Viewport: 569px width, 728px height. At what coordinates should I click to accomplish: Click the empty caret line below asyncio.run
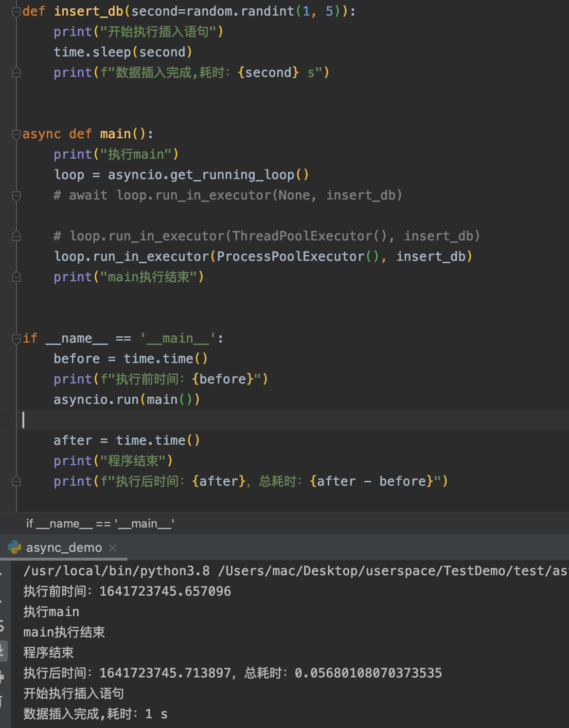(292, 420)
